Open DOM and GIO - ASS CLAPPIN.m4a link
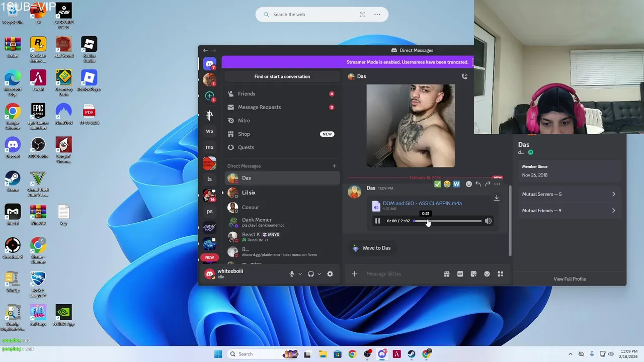 422,203
